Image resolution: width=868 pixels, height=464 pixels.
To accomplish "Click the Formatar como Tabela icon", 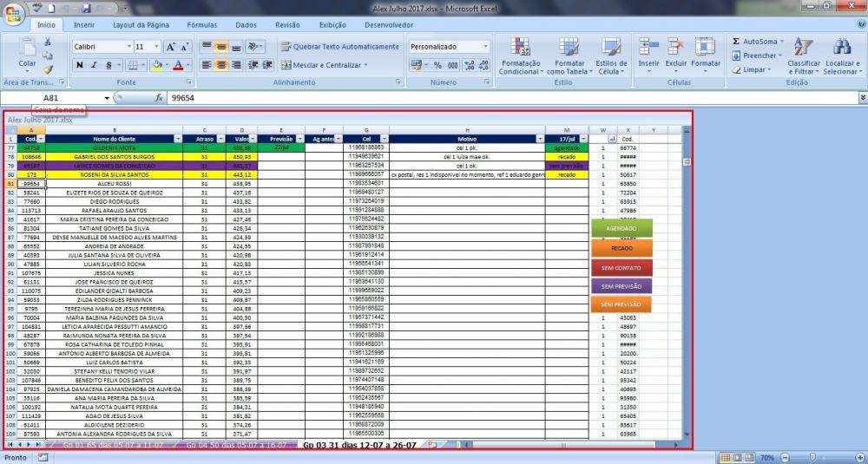I will 569,47.
